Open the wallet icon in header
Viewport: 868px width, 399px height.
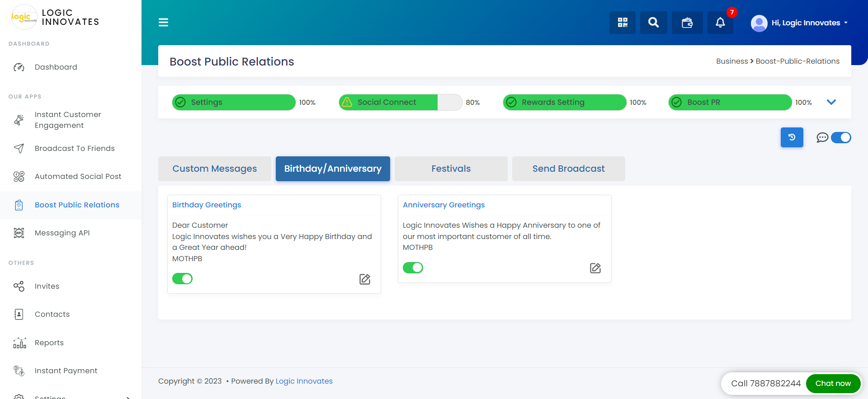click(x=687, y=23)
